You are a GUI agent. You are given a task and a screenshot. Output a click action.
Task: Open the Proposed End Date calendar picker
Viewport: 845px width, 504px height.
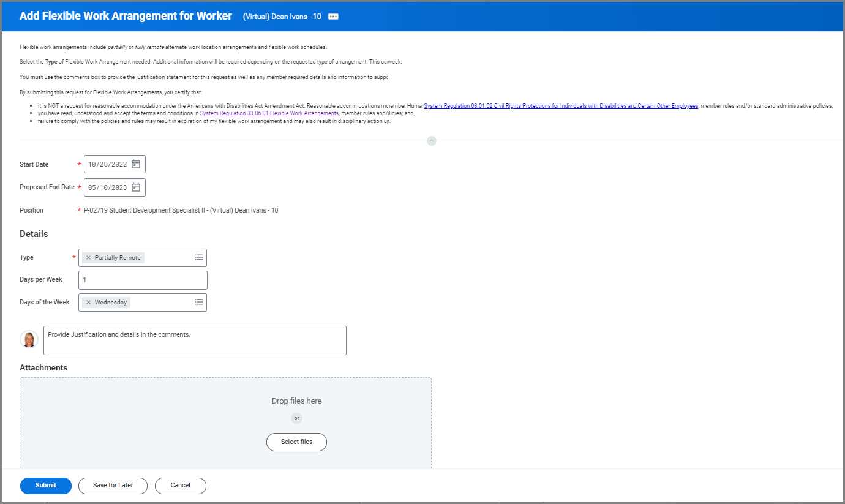[x=136, y=187]
